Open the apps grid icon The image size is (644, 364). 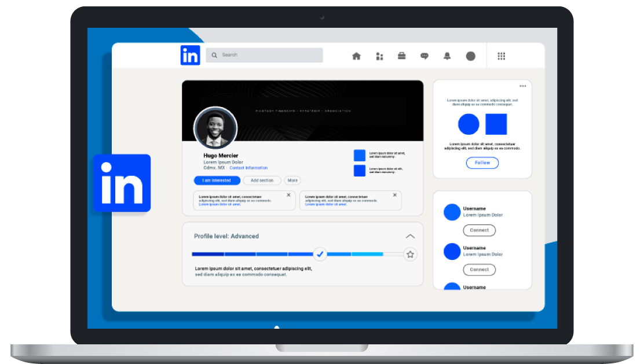pyautogui.click(x=502, y=56)
